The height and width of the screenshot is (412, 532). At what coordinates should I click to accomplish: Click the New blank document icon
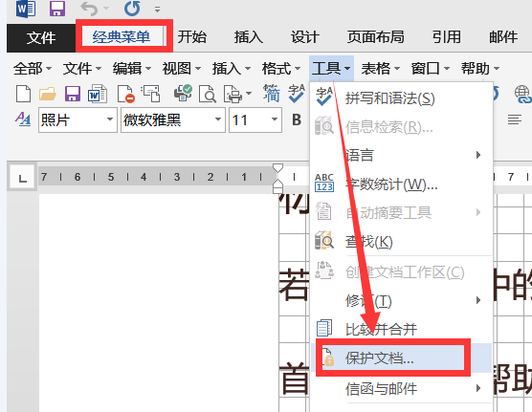[x=23, y=94]
